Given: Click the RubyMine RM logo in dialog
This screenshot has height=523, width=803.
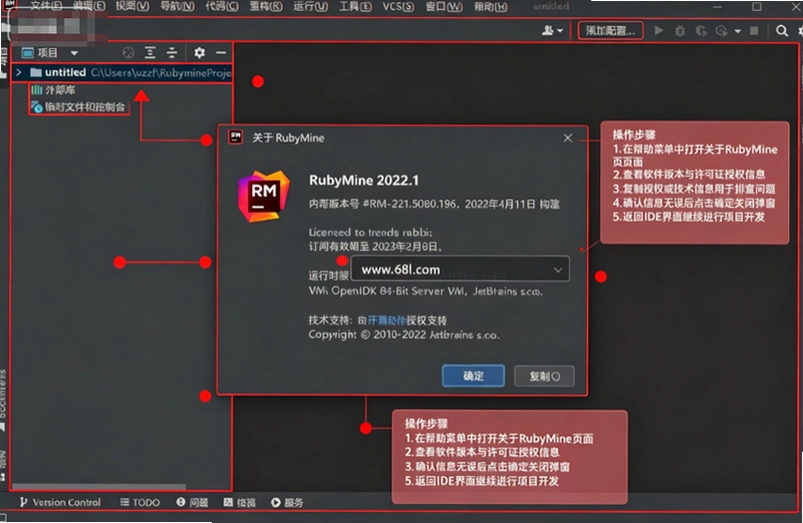Looking at the screenshot, I should pyautogui.click(x=263, y=196).
